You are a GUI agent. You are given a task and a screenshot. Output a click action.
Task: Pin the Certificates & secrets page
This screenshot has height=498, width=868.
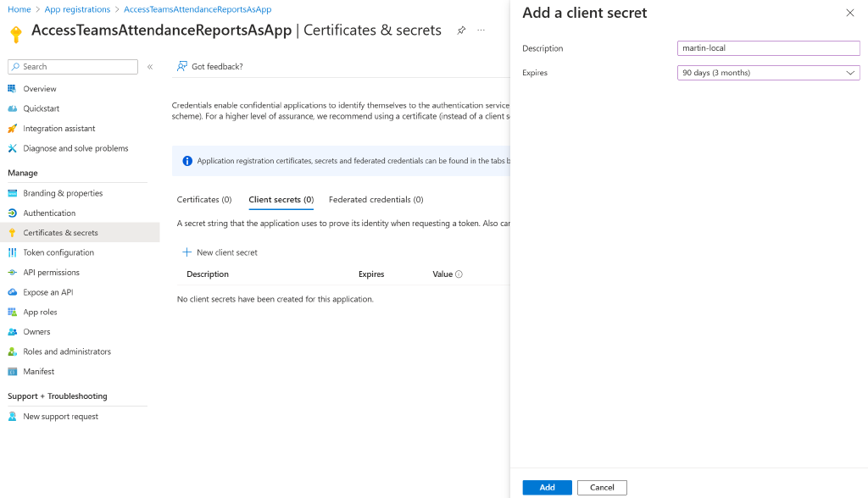[x=460, y=30]
